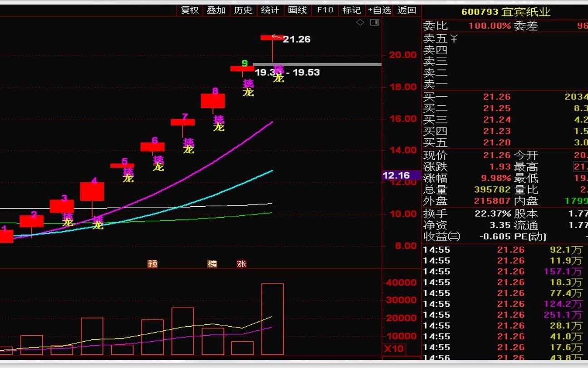Screen dimensions: 588x368
Task: Select candle numbered 8
Action: pyautogui.click(x=213, y=101)
